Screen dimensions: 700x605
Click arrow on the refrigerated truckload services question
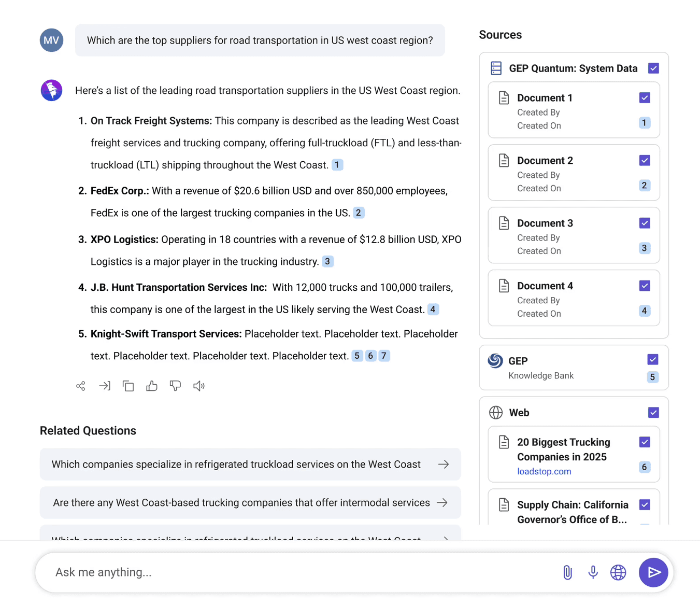tap(444, 465)
